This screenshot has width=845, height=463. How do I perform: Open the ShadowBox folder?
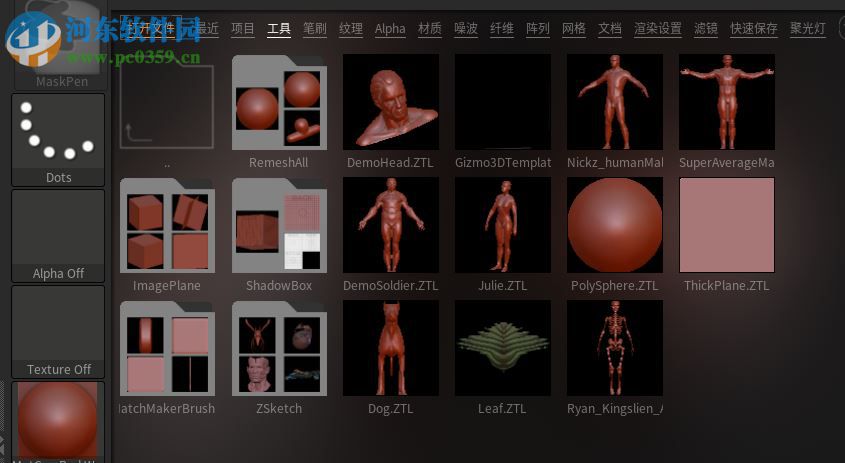coord(279,225)
